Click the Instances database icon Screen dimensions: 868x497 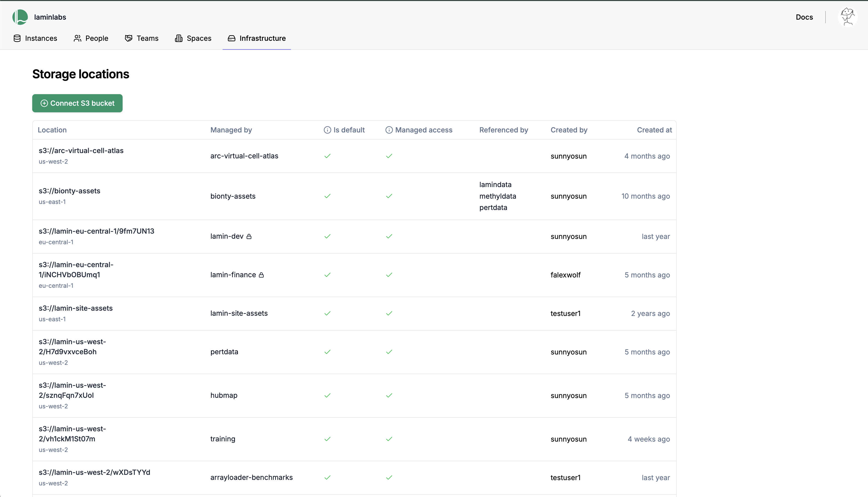point(17,38)
